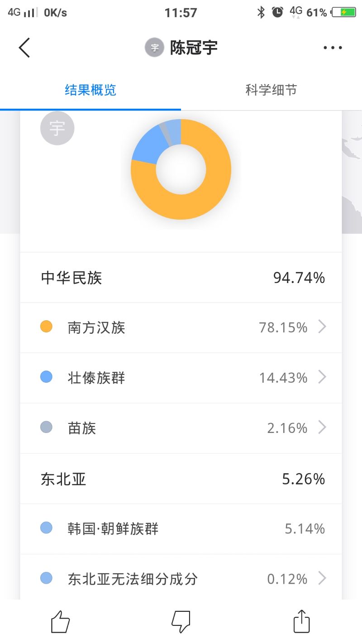Tap the small avatar beside 陈冠宇 title
The width and height of the screenshot is (362, 644).
pyautogui.click(x=154, y=48)
